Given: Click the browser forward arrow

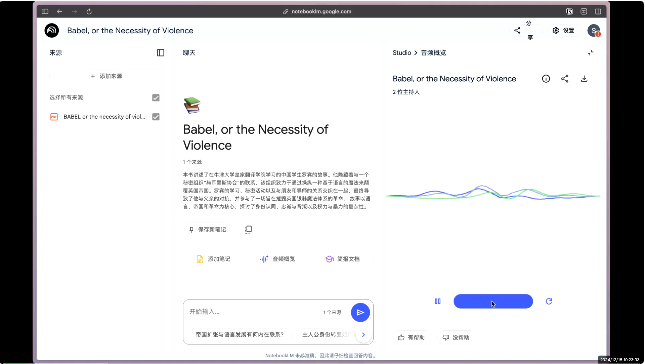Looking at the screenshot, I should tap(74, 12).
